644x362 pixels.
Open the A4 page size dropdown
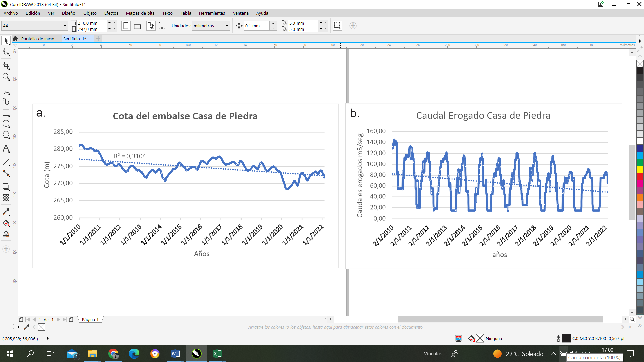[65, 26]
